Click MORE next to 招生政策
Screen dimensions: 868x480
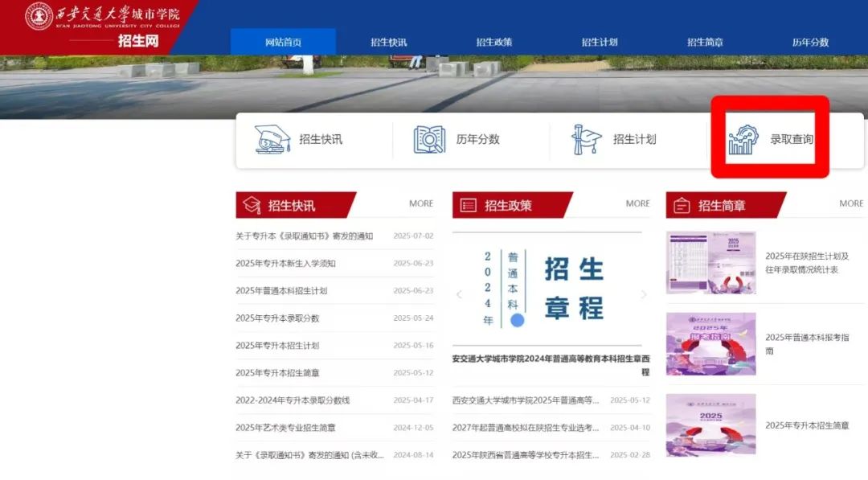click(x=638, y=204)
